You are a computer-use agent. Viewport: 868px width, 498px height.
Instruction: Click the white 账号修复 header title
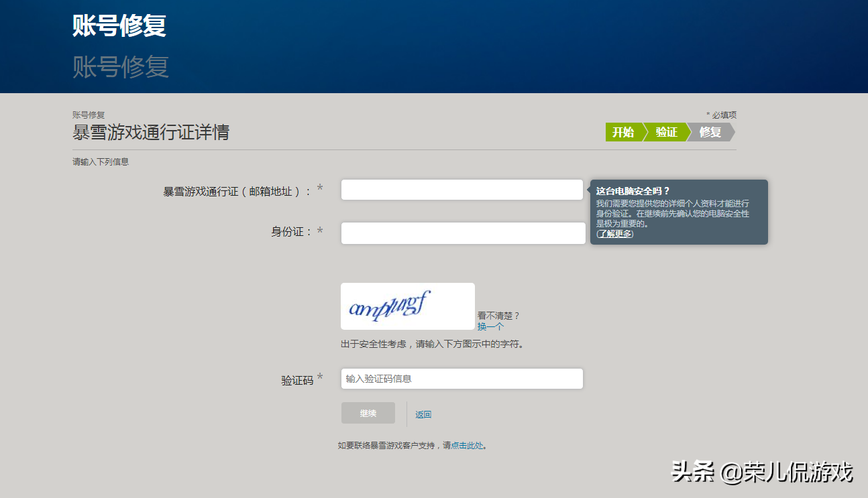pos(119,26)
